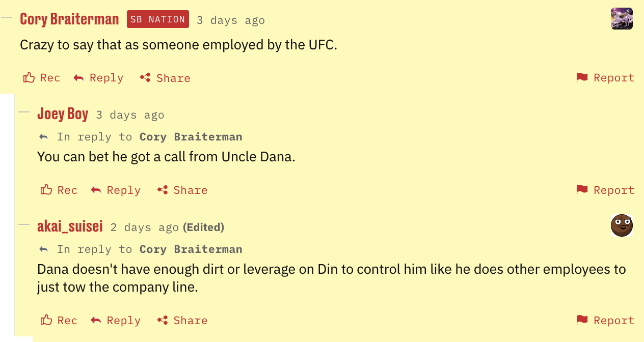The image size is (644, 342).
Task: Open Cory Braiterman's profile from username
Action: 69,19
